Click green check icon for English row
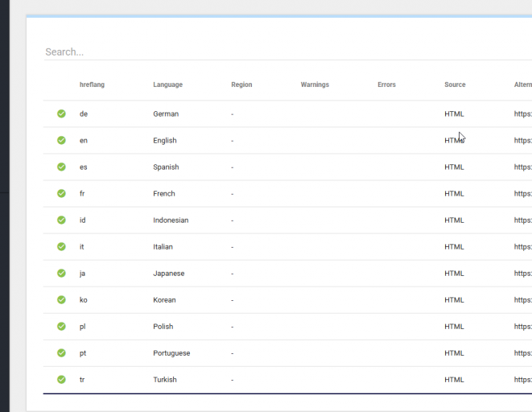Screen dimensions: 532x412 [x=61, y=140]
